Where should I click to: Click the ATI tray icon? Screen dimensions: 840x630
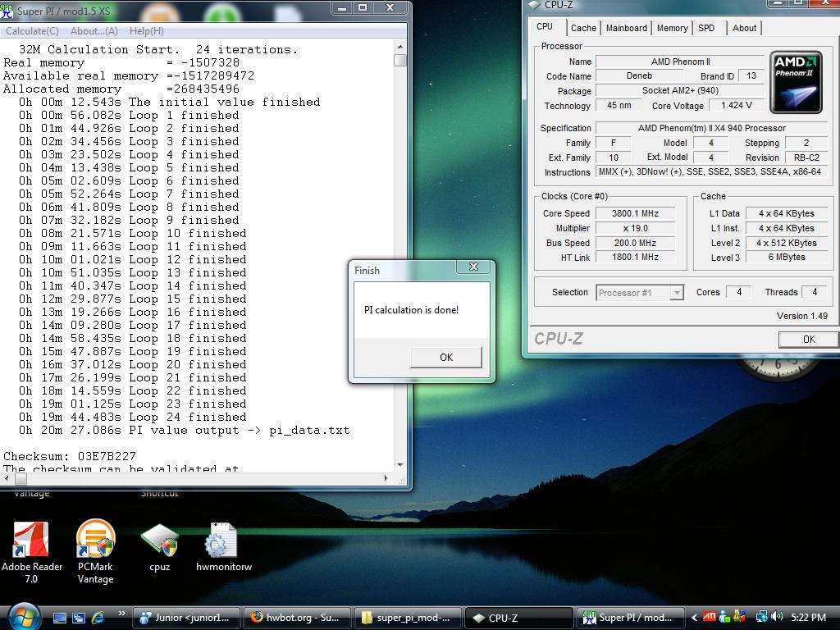(710, 617)
